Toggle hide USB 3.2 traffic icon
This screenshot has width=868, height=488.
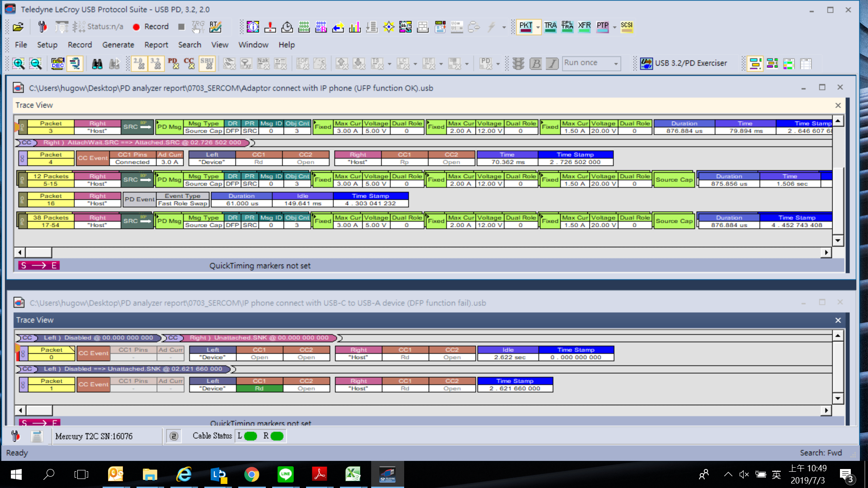coord(156,64)
